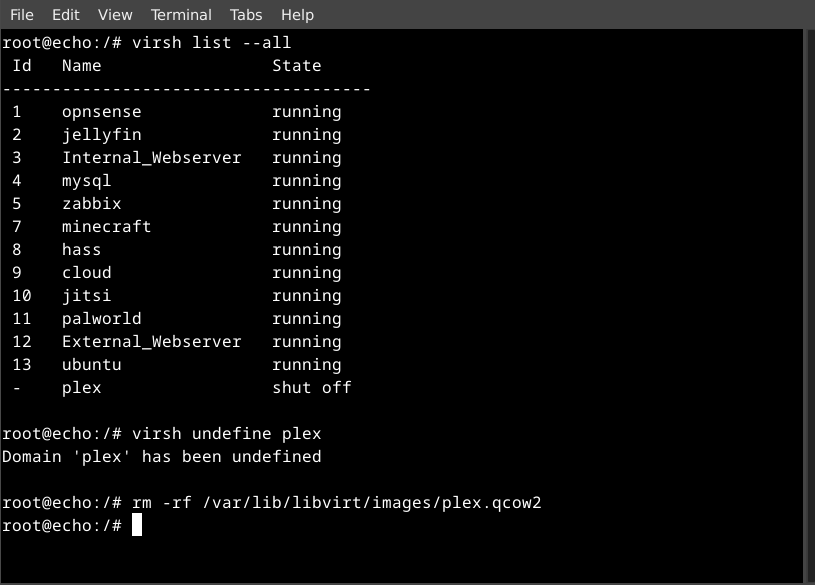Screen dimensions: 815x585
Task: Select the minecraft VM entry
Action: click(106, 226)
